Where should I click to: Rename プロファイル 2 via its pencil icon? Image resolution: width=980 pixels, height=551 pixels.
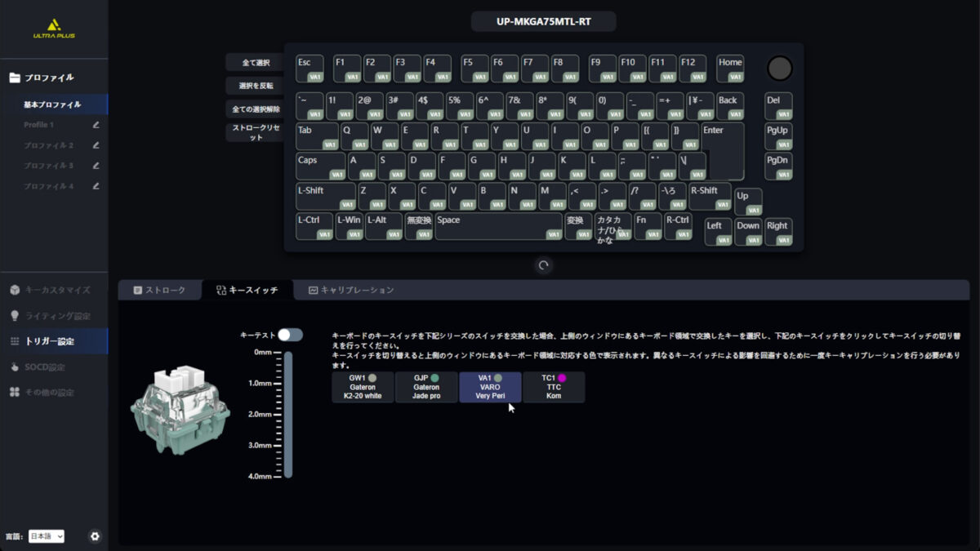coord(96,145)
